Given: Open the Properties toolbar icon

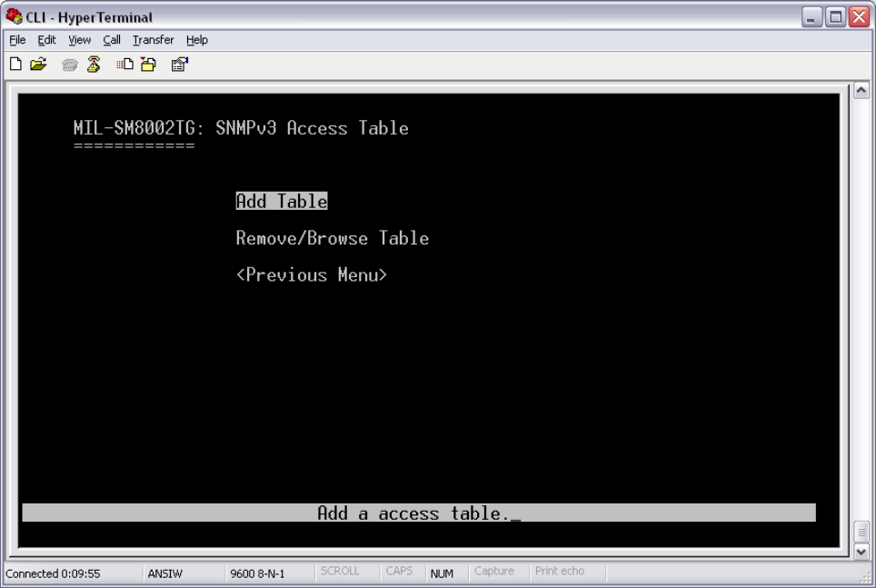Looking at the screenshot, I should (x=180, y=65).
